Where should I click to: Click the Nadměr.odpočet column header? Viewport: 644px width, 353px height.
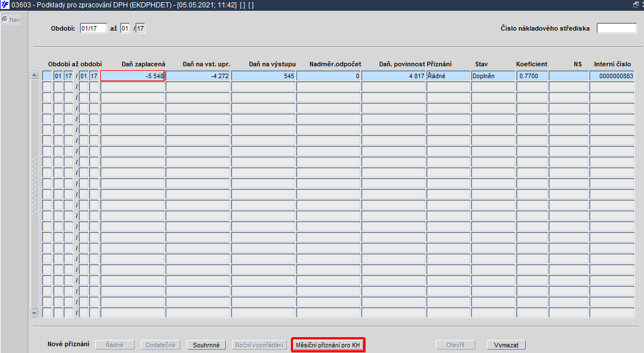[x=335, y=64]
